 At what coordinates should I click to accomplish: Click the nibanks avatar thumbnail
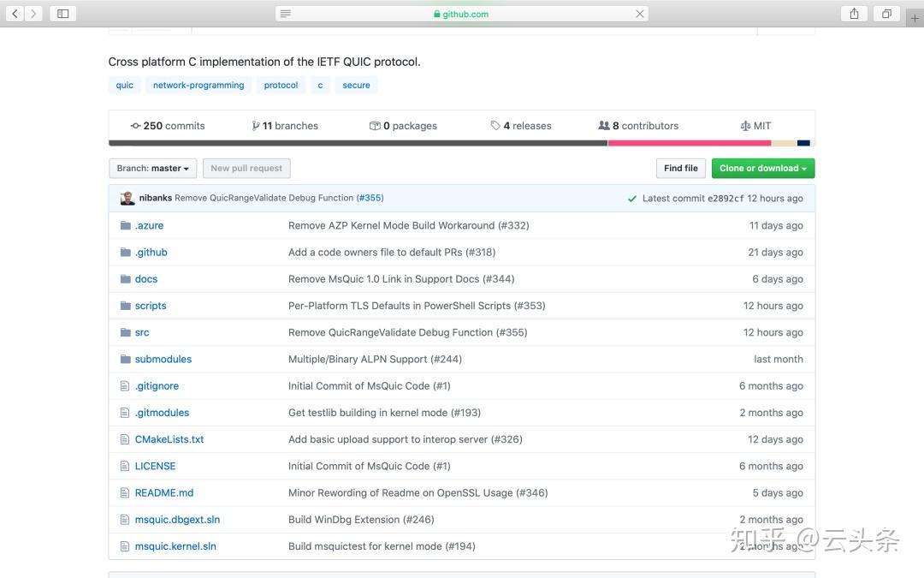tap(127, 198)
